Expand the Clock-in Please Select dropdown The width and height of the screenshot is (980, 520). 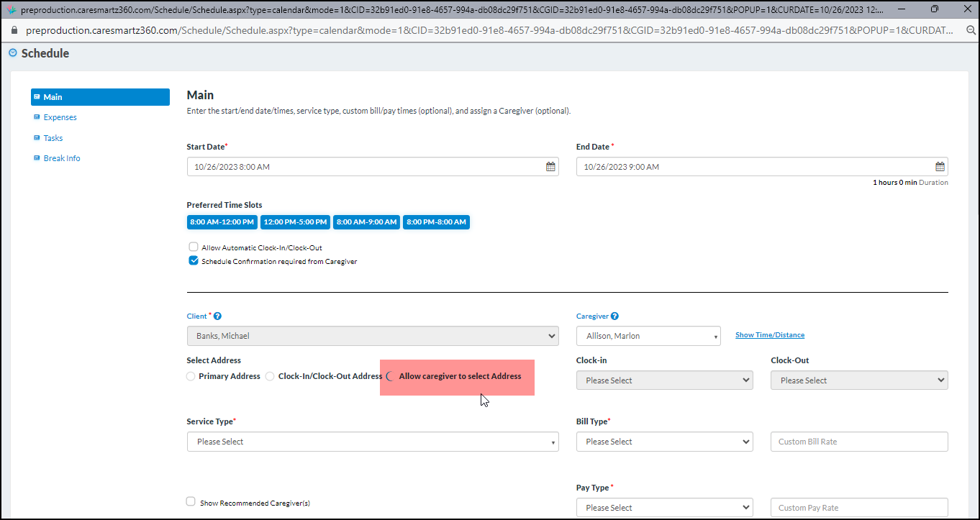[x=663, y=380]
